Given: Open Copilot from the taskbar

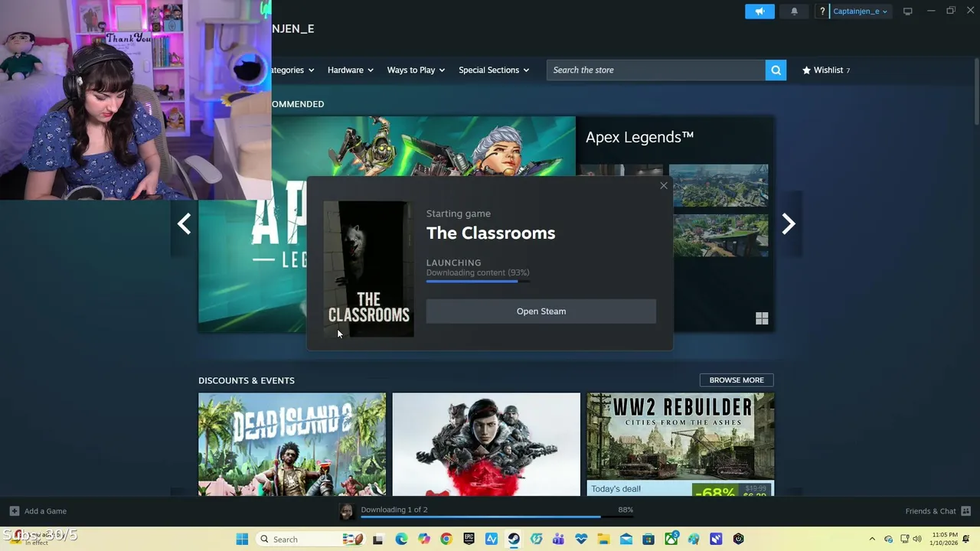Looking at the screenshot, I should point(424,539).
